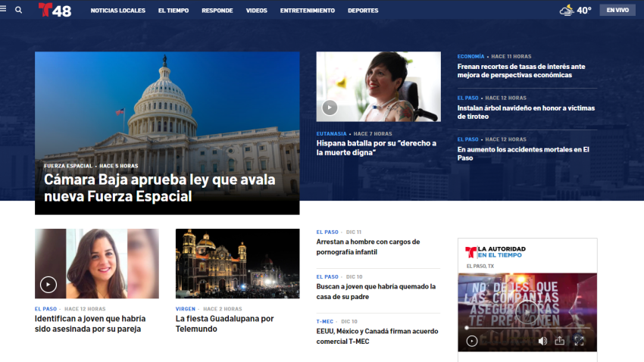Click the weather video progress bar

[x=527, y=328]
